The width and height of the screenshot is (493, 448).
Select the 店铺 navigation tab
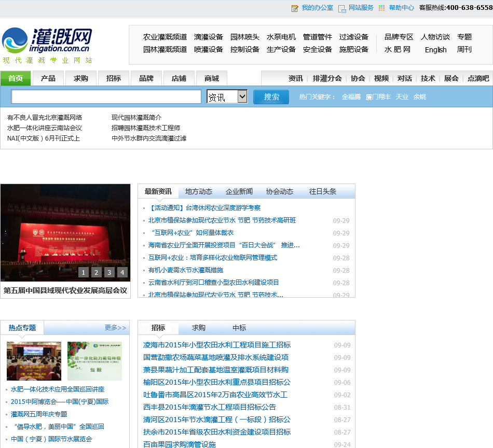click(179, 78)
